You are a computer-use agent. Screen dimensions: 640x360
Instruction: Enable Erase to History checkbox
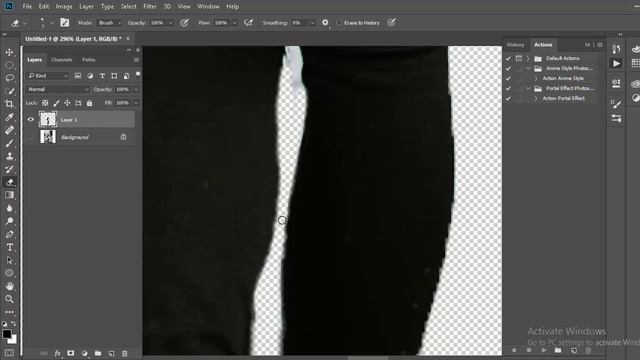tap(339, 23)
